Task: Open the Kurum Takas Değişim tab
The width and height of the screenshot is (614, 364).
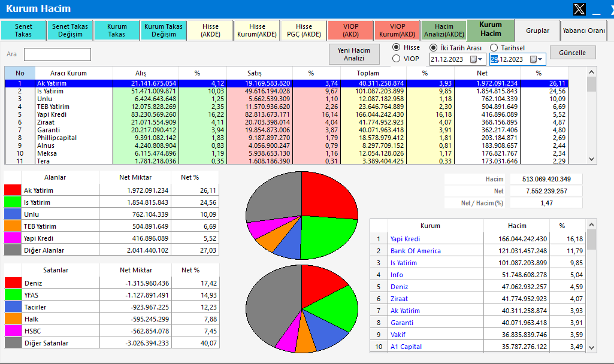Action: click(x=164, y=31)
